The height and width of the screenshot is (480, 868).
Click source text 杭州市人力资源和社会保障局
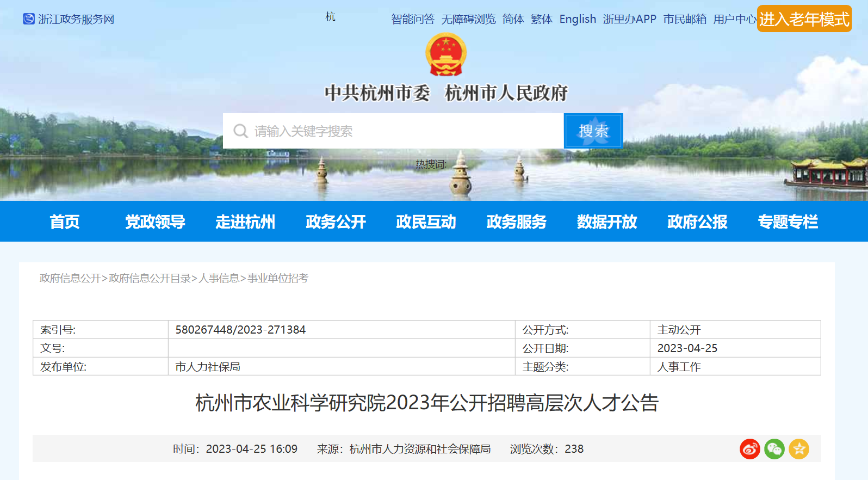pyautogui.click(x=420, y=449)
